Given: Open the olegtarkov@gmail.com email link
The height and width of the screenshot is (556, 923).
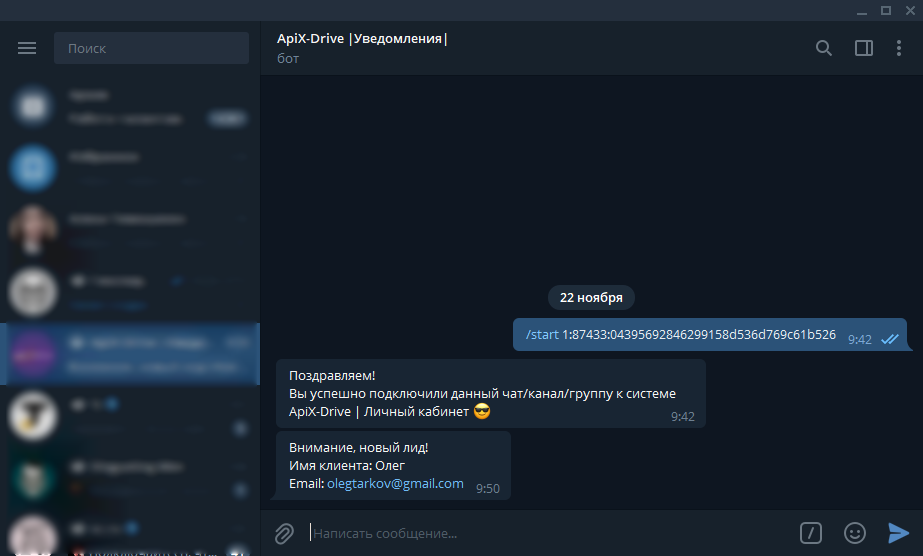Looking at the screenshot, I should click(395, 484).
